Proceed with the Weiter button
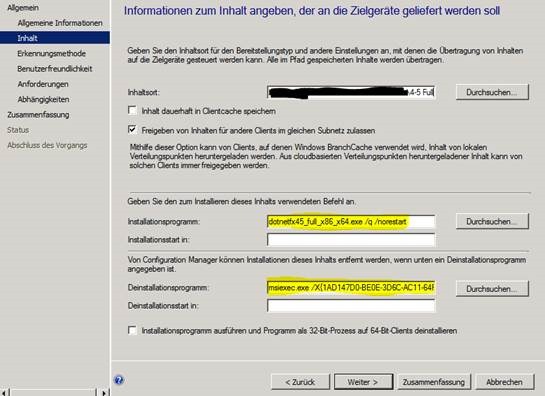 point(364,382)
